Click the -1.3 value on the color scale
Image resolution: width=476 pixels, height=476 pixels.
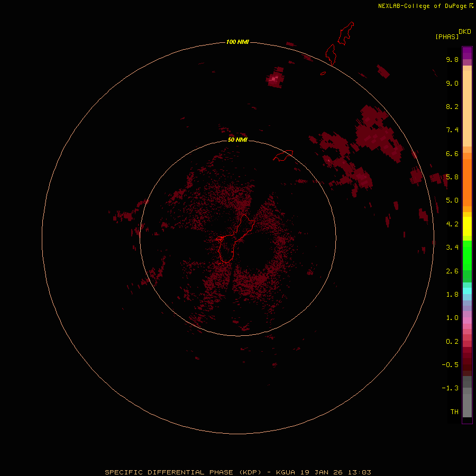450,388
